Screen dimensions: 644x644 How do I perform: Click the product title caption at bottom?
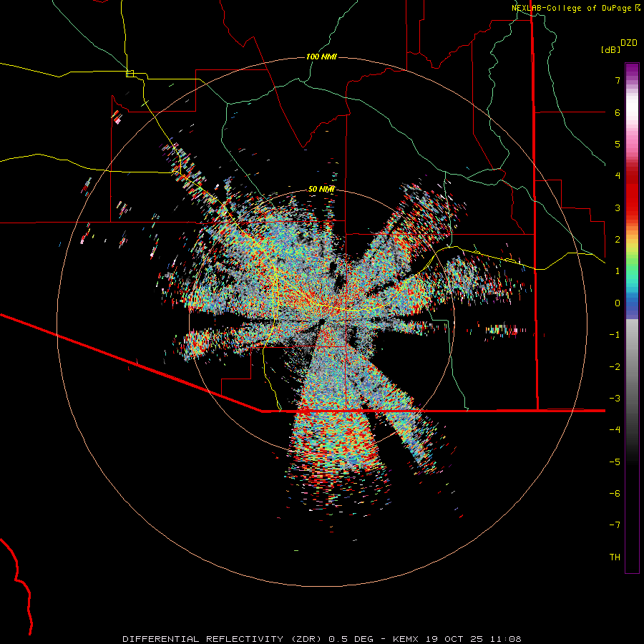(x=322, y=639)
